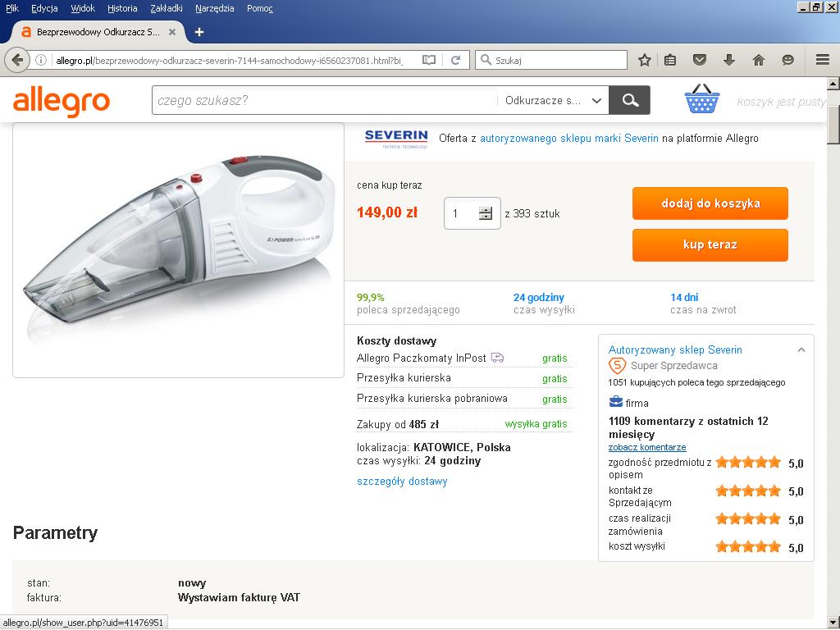Open the downloads arrow icon
The image size is (840, 630).
728,60
